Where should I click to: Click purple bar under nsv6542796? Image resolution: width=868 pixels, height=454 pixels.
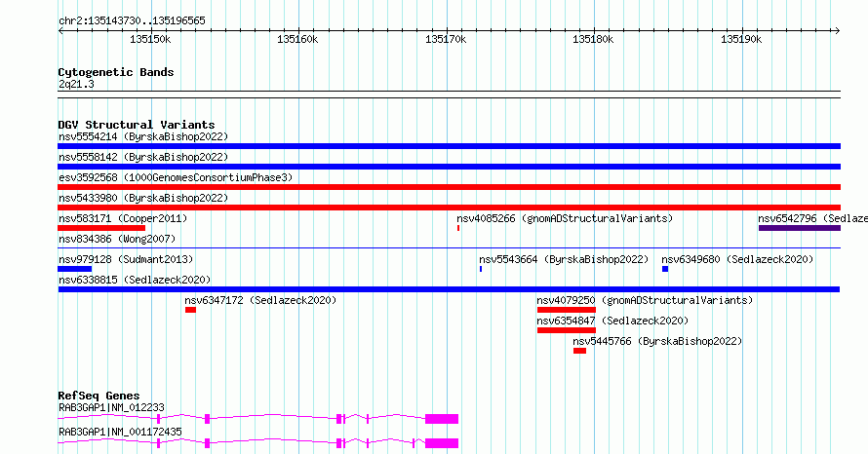[x=800, y=228]
